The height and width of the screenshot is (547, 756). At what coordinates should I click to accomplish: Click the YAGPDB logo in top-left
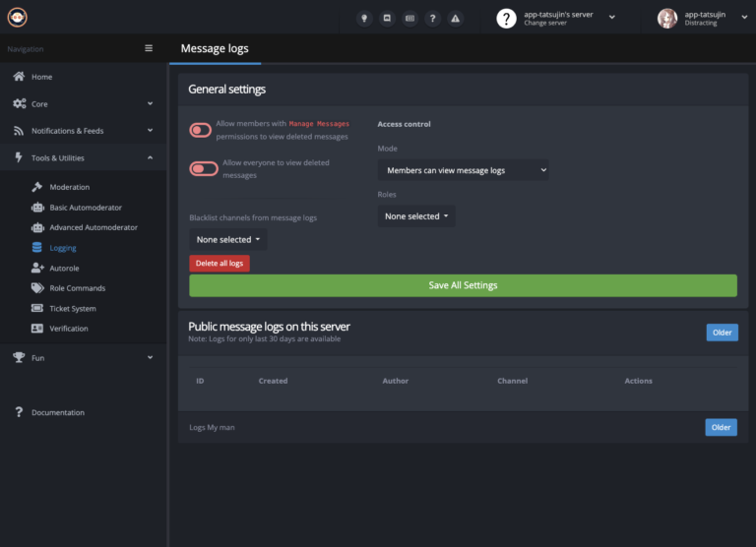coord(18,17)
